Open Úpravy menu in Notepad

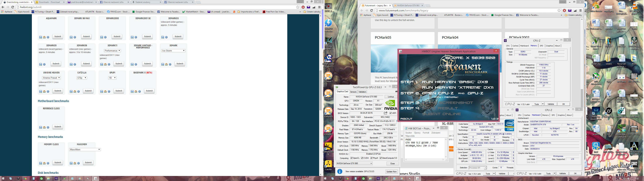(x=417, y=133)
